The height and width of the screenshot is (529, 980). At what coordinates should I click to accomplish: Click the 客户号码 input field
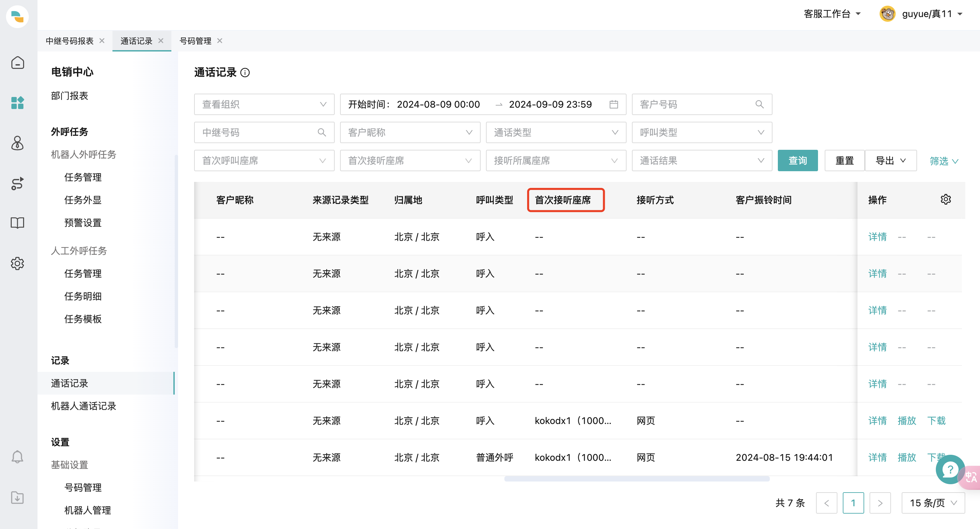[x=702, y=105]
